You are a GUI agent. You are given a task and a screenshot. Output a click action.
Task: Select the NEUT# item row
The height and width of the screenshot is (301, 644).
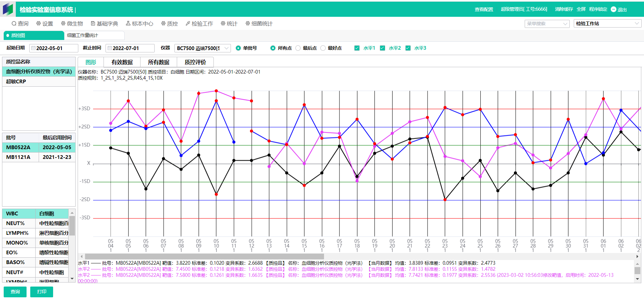pyautogui.click(x=36, y=272)
